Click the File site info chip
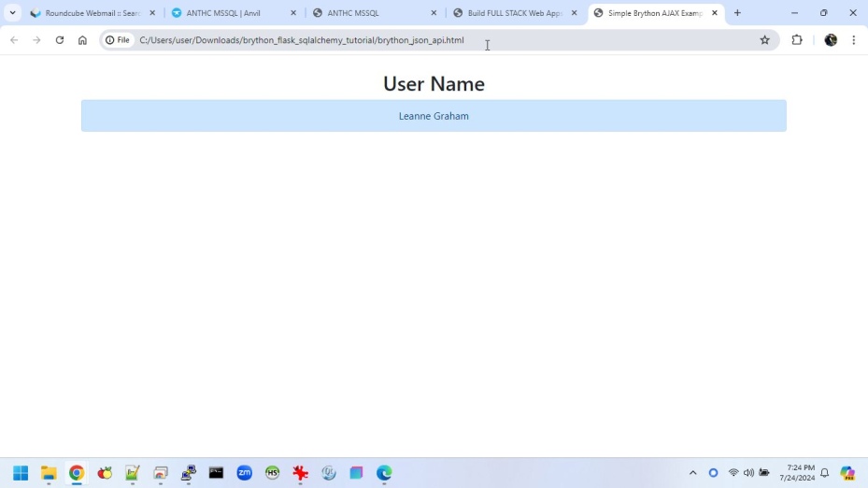The image size is (868, 488). click(118, 40)
